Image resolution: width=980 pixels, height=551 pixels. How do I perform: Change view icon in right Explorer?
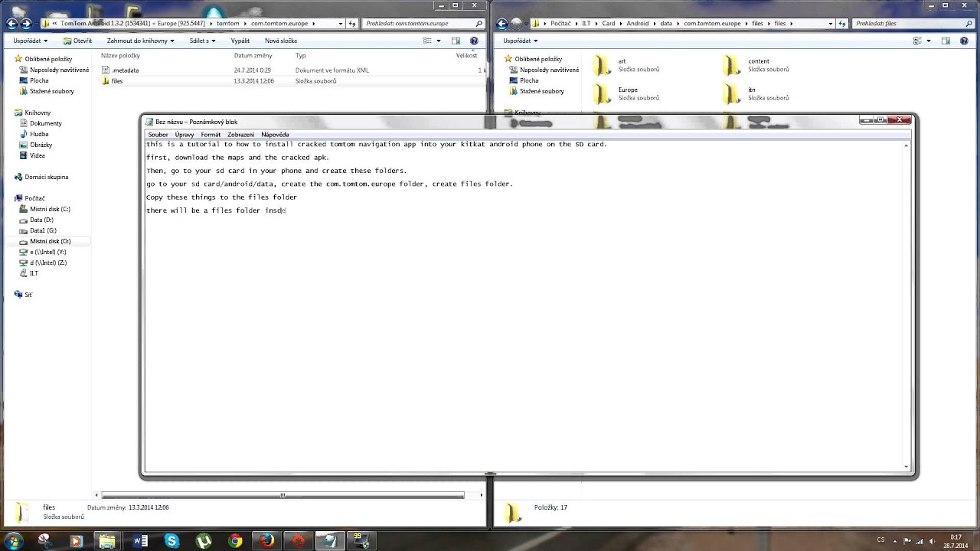pos(918,41)
